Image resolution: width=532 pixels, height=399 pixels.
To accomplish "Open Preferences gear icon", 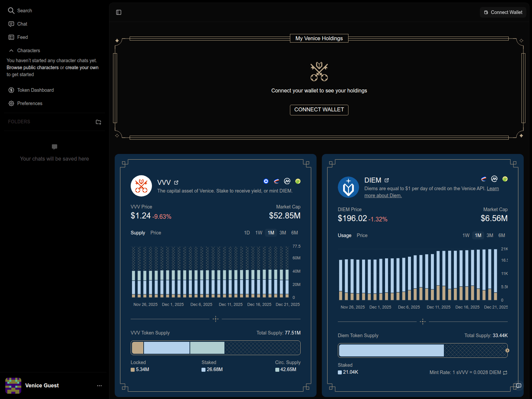I will (11, 103).
